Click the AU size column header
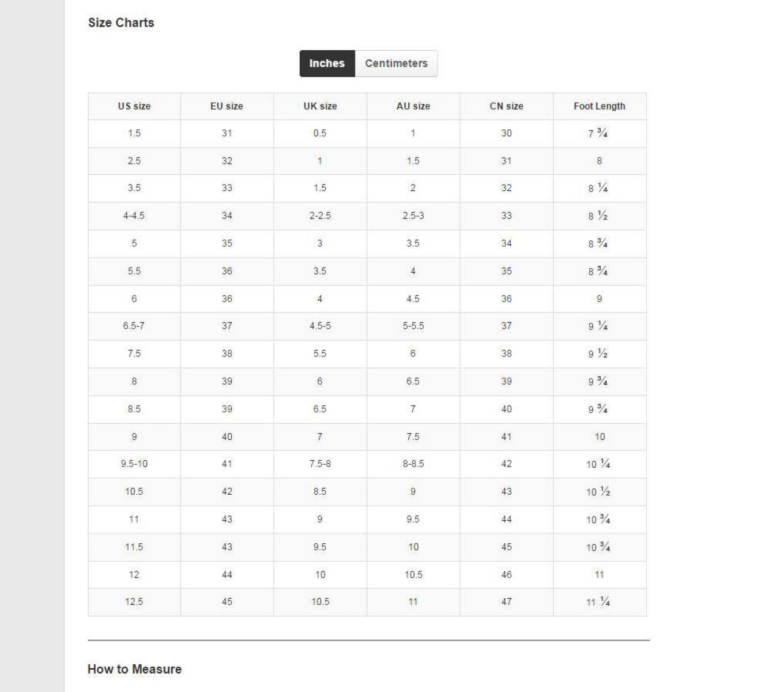 413,106
